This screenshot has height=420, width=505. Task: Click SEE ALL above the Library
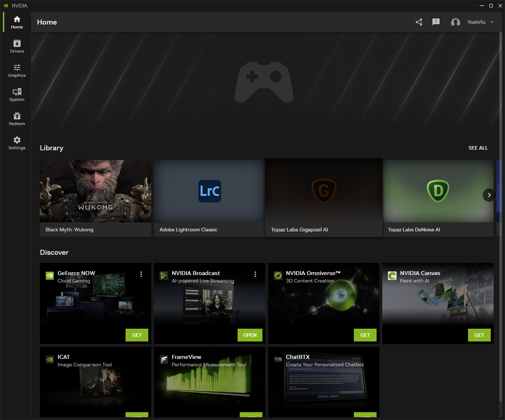[478, 148]
